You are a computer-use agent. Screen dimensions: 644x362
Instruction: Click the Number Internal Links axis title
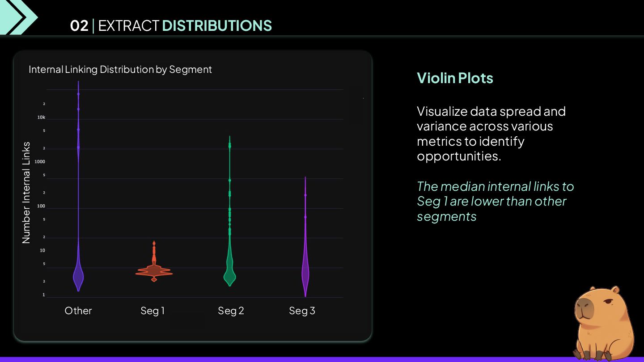click(x=26, y=193)
